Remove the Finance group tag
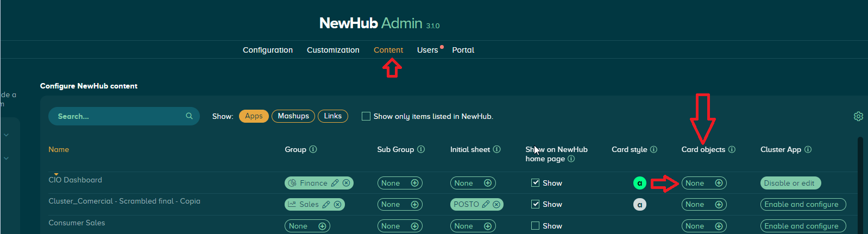This screenshot has height=234, width=868. 346,183
